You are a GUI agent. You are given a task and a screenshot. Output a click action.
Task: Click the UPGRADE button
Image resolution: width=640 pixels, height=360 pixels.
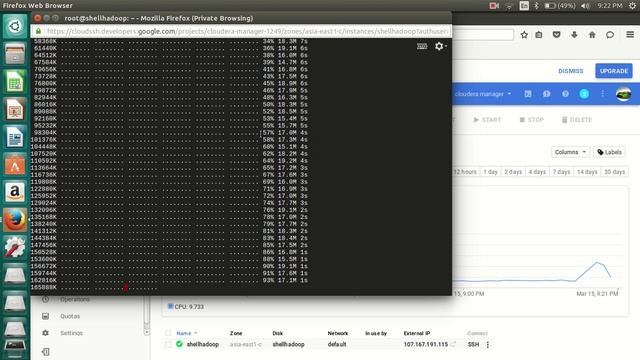tap(613, 71)
